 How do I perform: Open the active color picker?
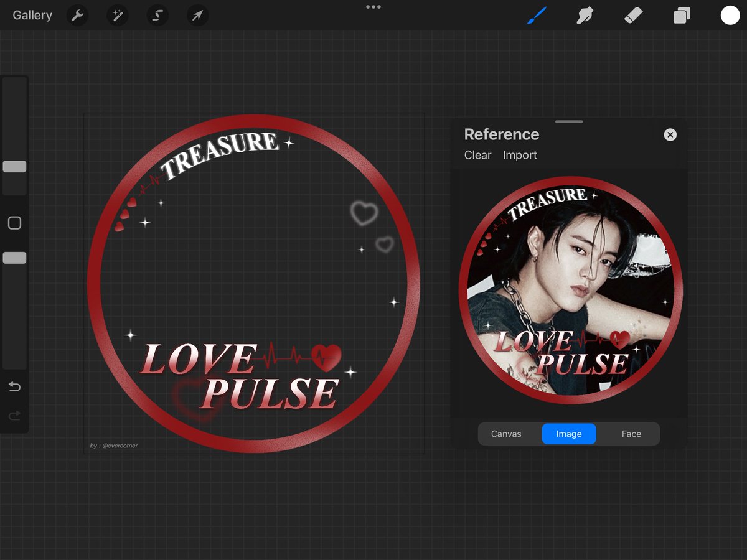pyautogui.click(x=730, y=16)
